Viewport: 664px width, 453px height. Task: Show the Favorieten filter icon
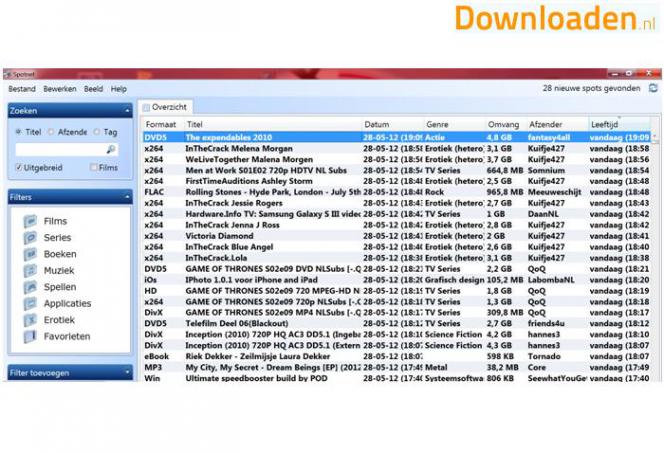(x=30, y=337)
